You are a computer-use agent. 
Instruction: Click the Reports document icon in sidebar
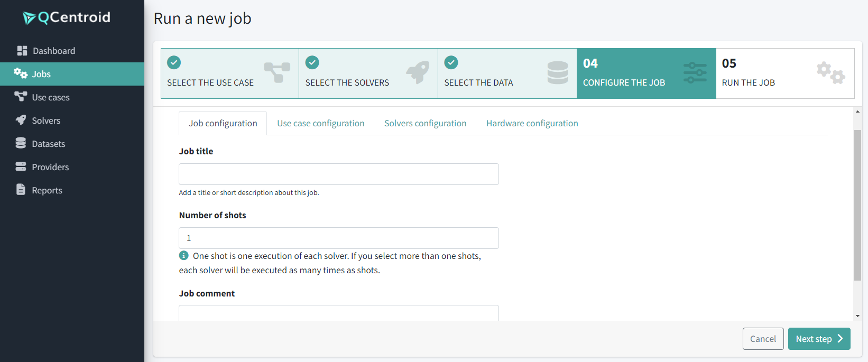21,190
